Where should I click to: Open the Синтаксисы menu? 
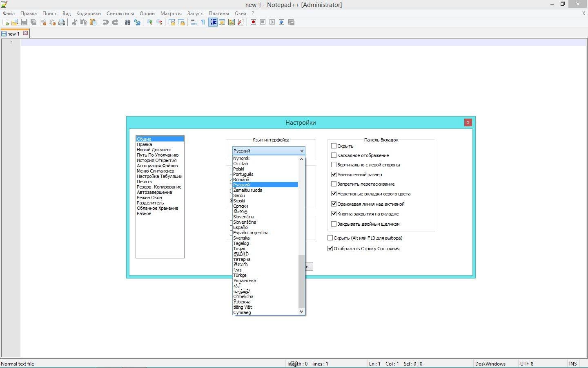(x=120, y=13)
